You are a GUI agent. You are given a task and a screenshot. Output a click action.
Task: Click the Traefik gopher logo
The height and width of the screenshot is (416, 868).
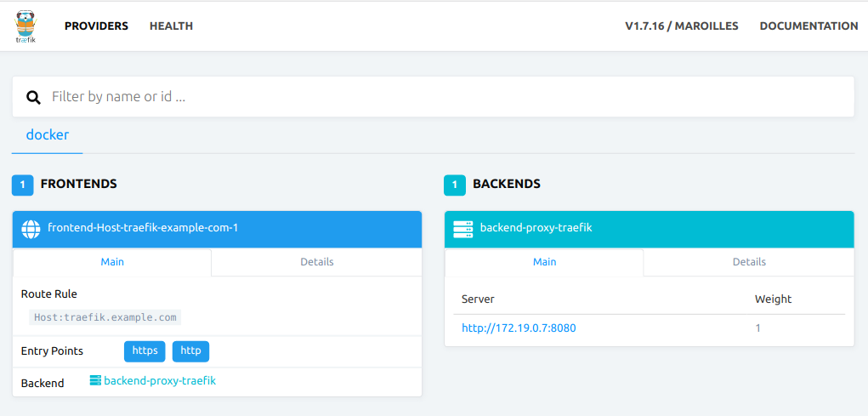[x=26, y=26]
